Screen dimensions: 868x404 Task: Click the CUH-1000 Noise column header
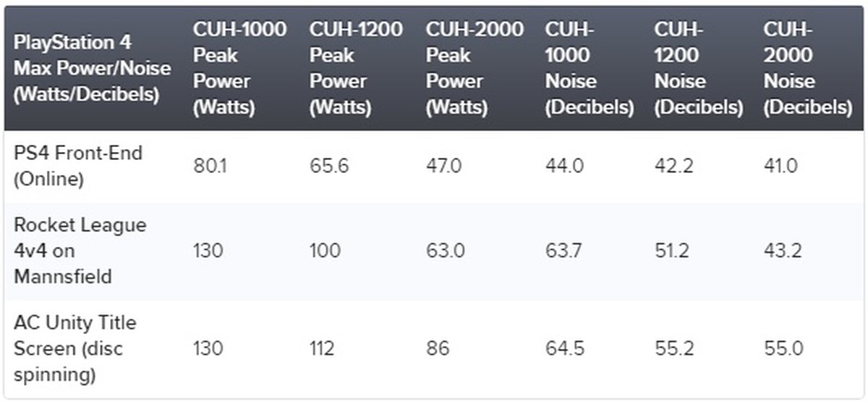tap(589, 68)
